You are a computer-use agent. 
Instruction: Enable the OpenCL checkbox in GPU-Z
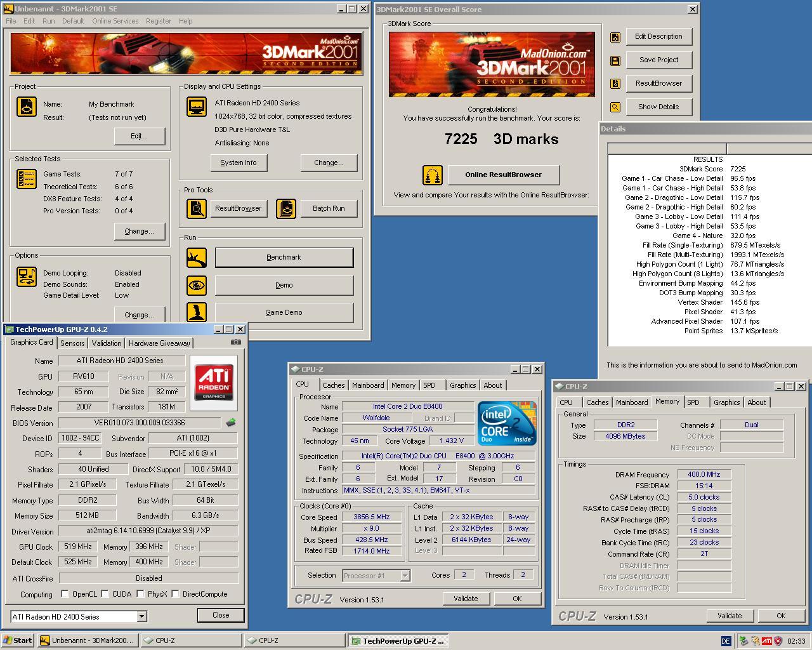[65, 594]
